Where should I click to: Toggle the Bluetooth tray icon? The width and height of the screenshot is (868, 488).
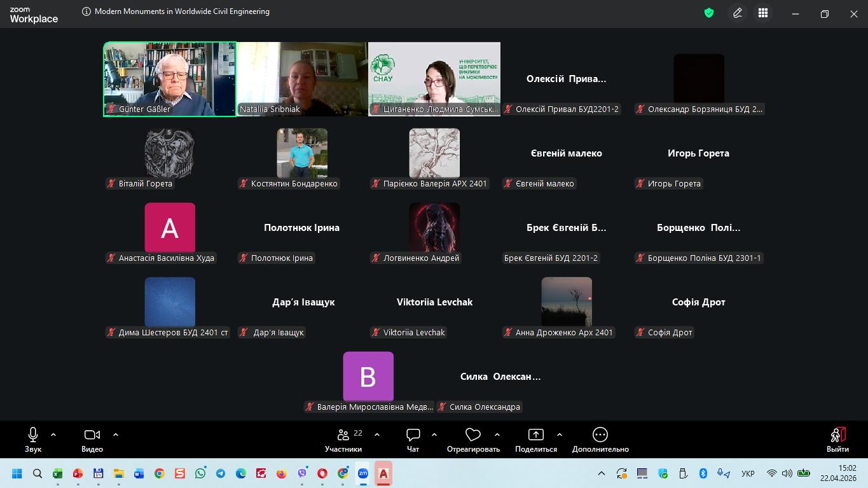[703, 473]
